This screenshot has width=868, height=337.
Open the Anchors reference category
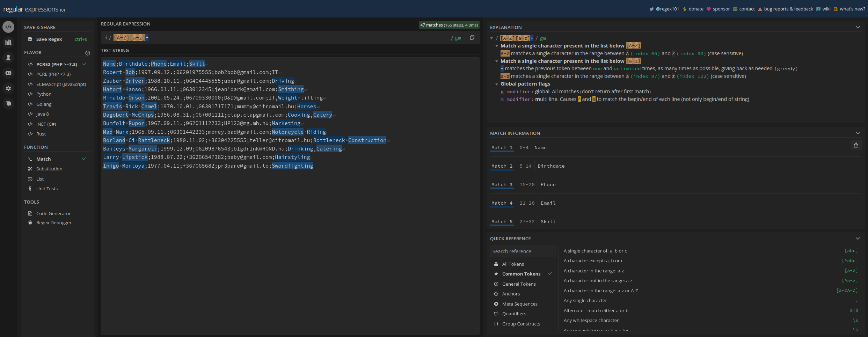tap(511, 294)
